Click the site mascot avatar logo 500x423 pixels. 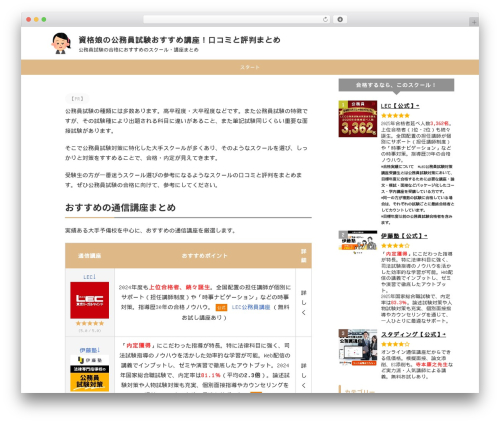coord(61,43)
